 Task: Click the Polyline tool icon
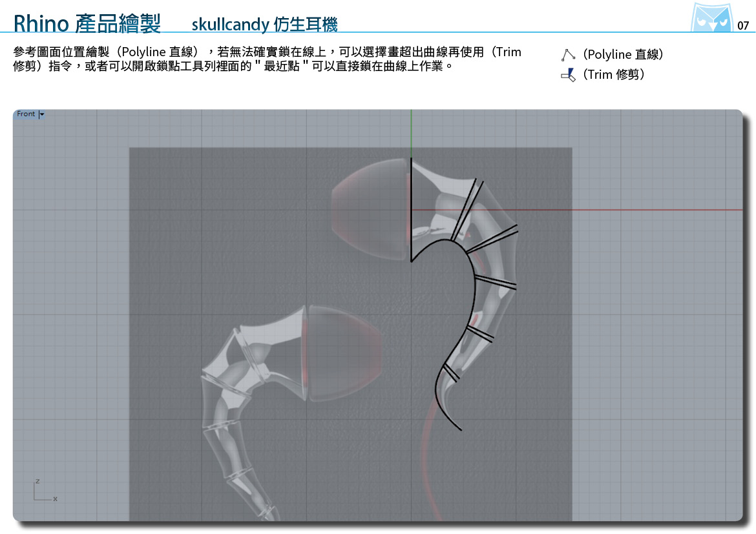568,55
